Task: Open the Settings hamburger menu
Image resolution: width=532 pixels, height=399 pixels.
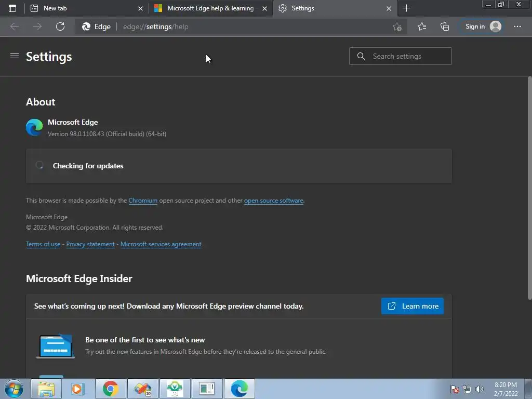Action: tap(15, 56)
